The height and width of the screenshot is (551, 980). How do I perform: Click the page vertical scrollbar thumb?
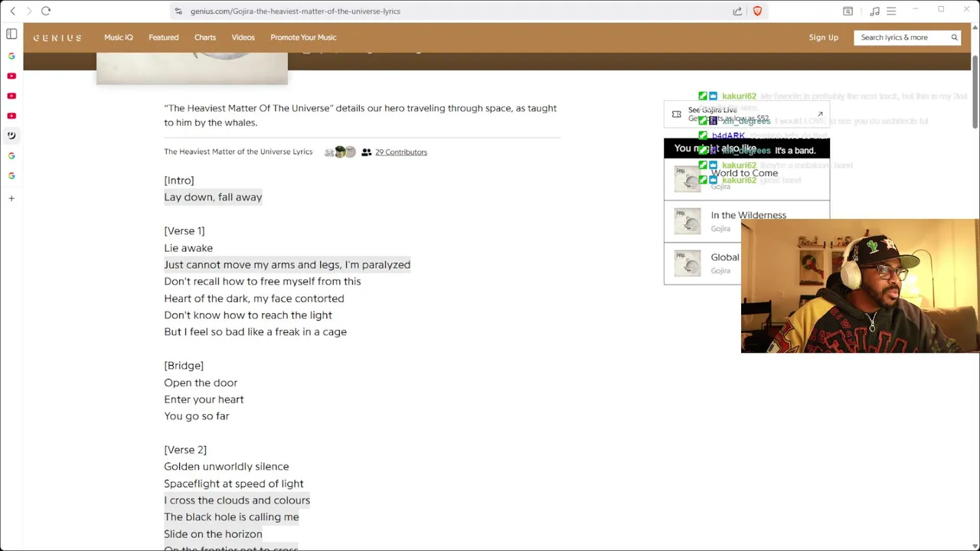pos(975,92)
